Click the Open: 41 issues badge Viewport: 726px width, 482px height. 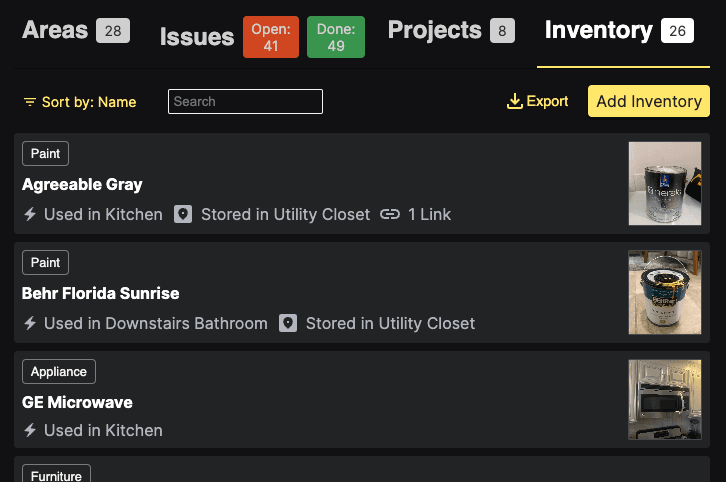(271, 37)
